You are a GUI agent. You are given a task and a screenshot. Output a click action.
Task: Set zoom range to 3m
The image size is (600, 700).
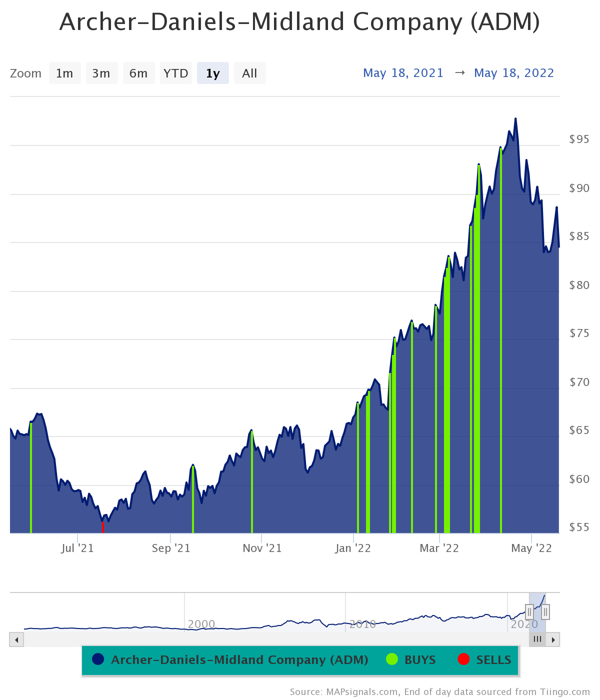click(x=101, y=73)
